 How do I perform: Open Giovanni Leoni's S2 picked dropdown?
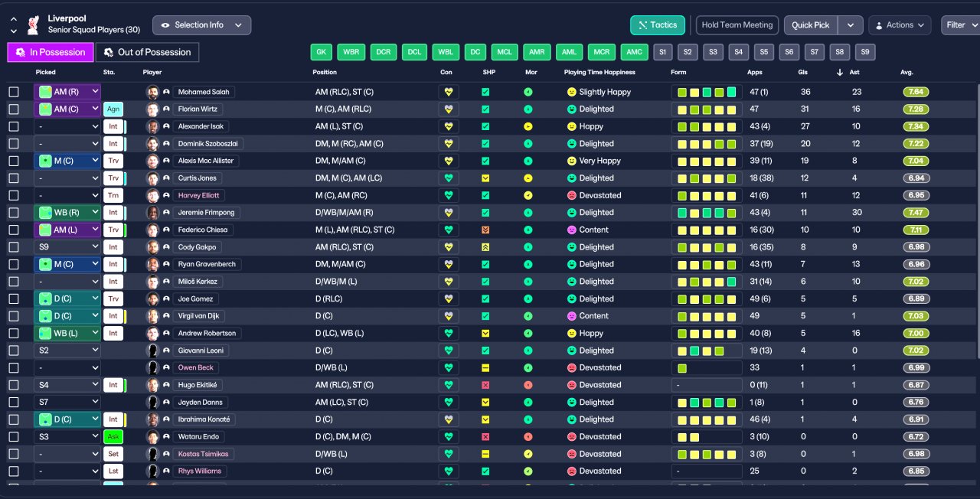(67, 351)
